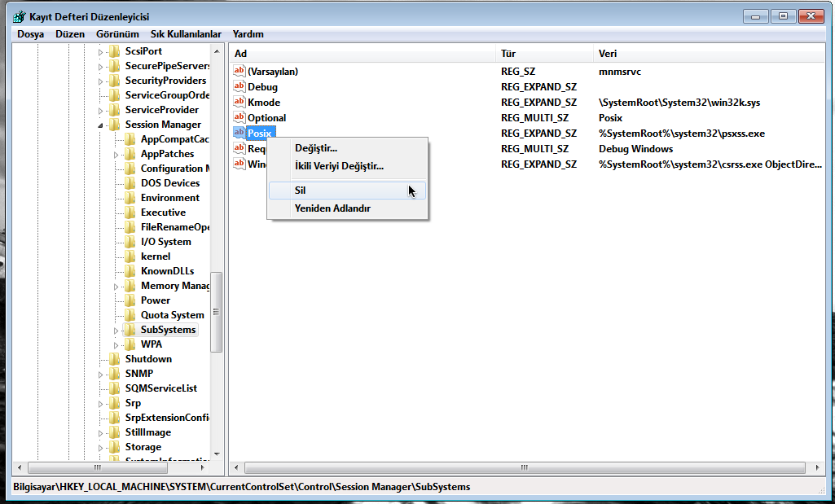Choose Değiştir... from the context menu
This screenshot has width=835, height=504.
coord(347,148)
